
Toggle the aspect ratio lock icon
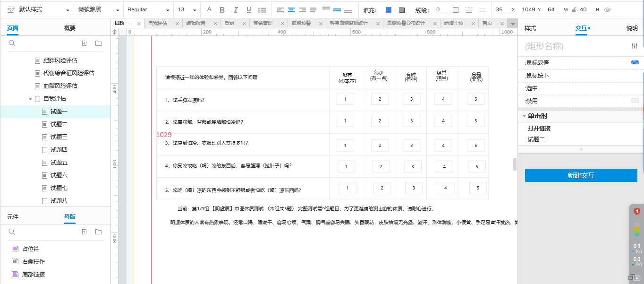tap(574, 10)
